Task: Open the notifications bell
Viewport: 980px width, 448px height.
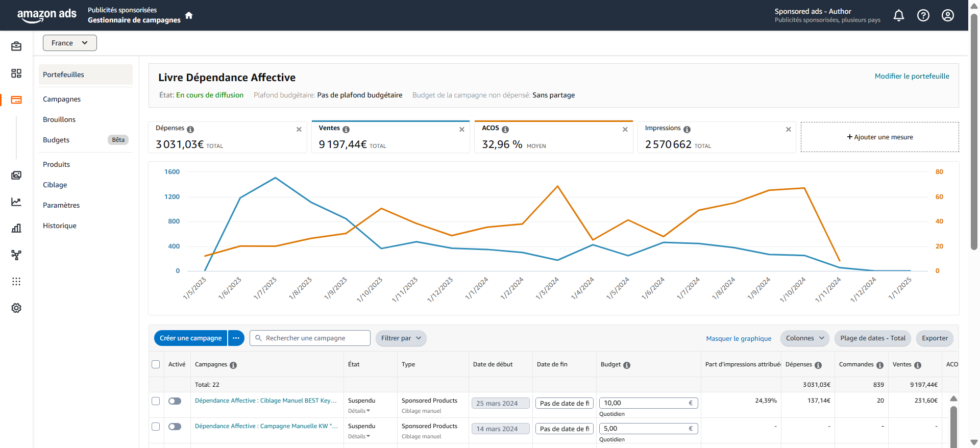Action: pyautogui.click(x=898, y=15)
